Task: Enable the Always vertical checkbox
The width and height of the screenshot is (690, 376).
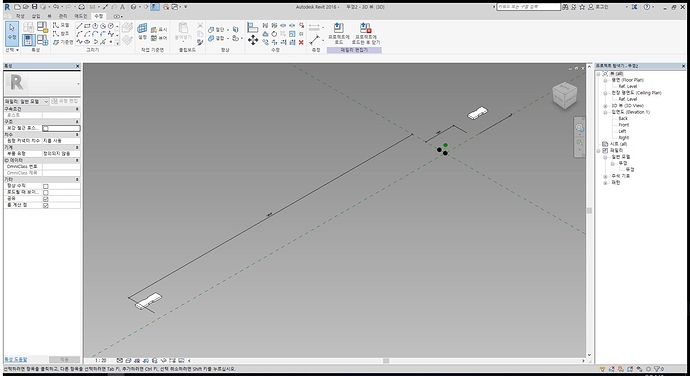Action: tap(46, 186)
